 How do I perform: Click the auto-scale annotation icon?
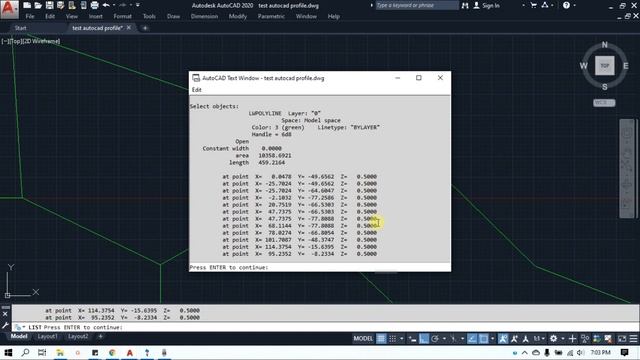514,338
